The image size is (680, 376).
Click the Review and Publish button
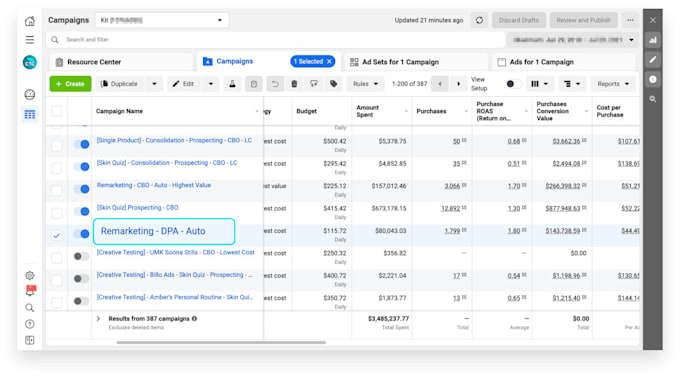coord(583,20)
